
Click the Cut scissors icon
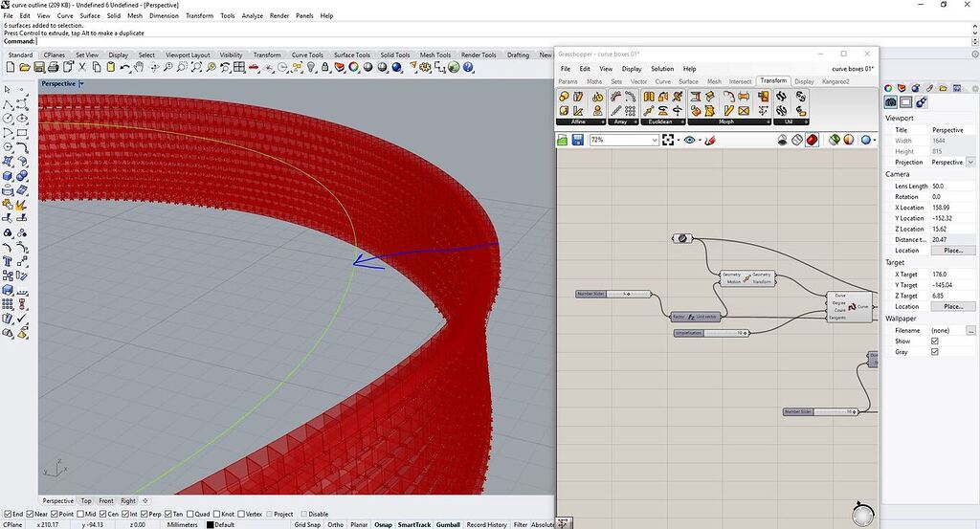(82, 68)
